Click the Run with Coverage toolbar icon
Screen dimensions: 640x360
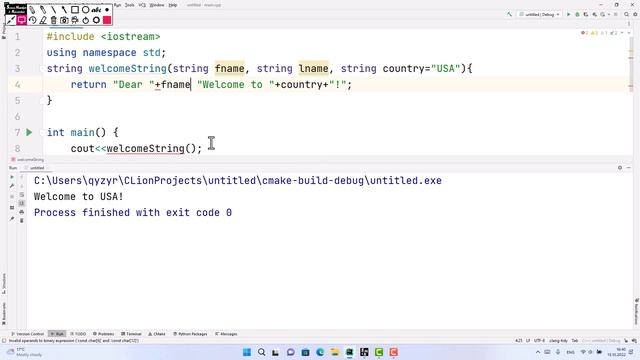[x=586, y=14]
